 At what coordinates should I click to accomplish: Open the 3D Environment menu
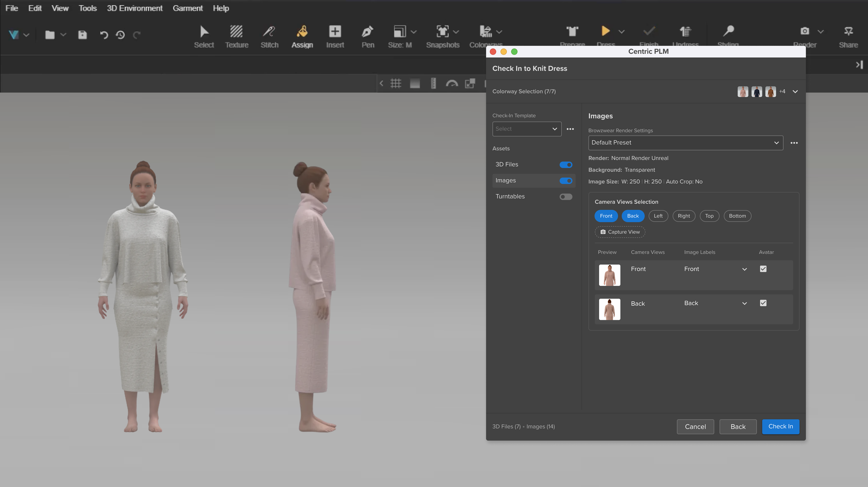point(135,8)
